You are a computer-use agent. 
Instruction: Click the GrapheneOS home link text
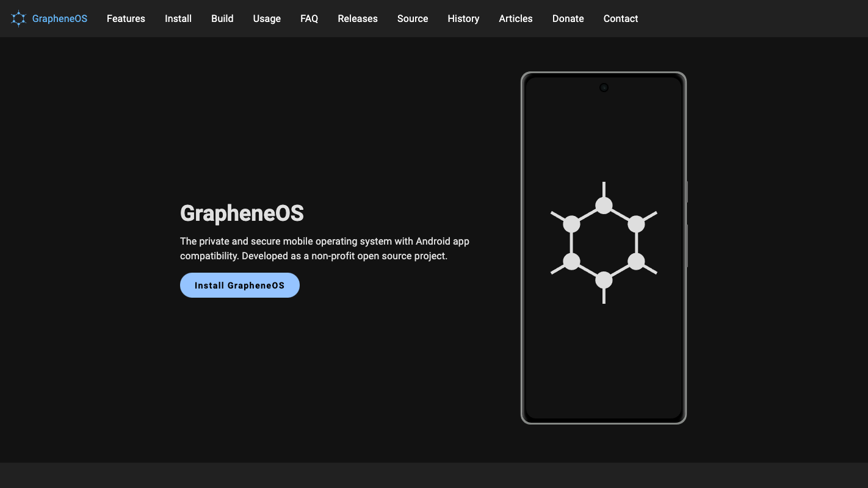(60, 19)
